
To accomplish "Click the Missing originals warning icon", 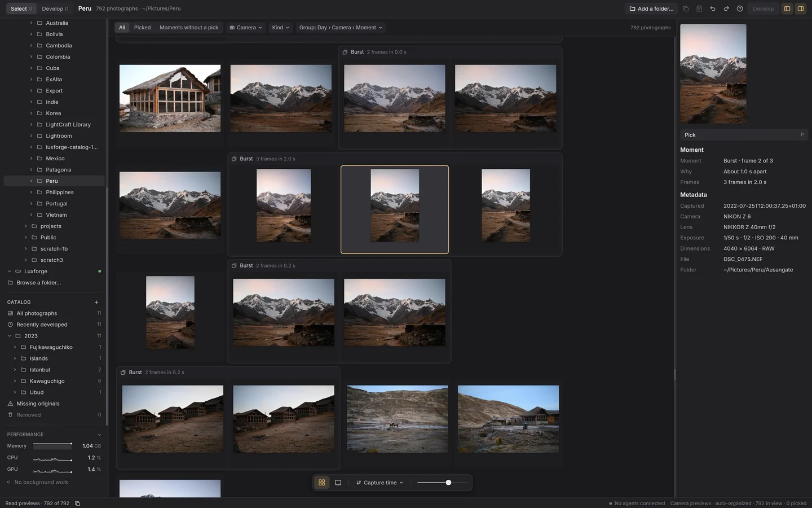I will click(10, 404).
